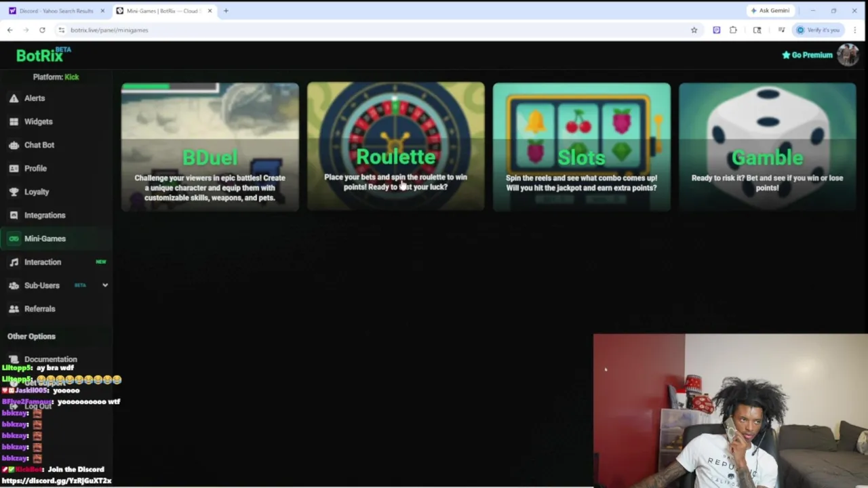Viewport: 868px width, 488px height.
Task: Select the Mini-Games sidebar label
Action: click(x=45, y=239)
